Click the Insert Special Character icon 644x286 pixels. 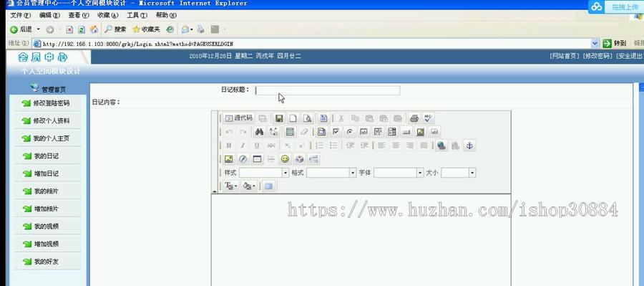(x=299, y=159)
